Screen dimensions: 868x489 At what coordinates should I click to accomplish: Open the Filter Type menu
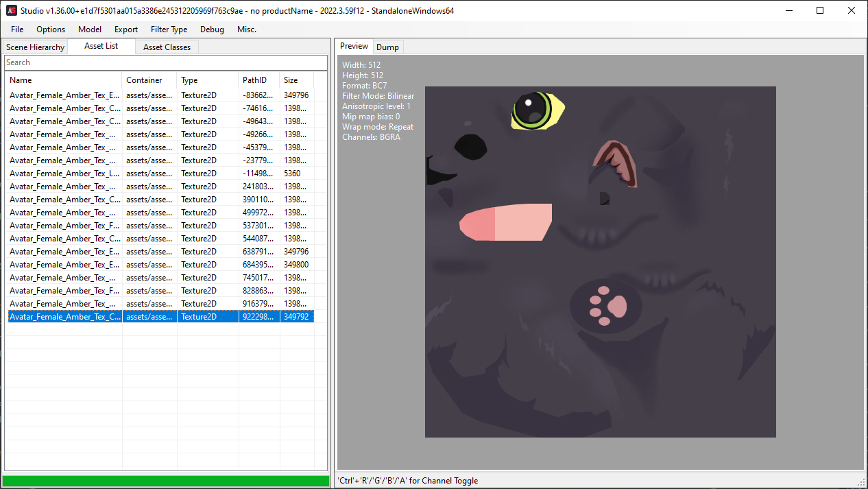tap(169, 29)
